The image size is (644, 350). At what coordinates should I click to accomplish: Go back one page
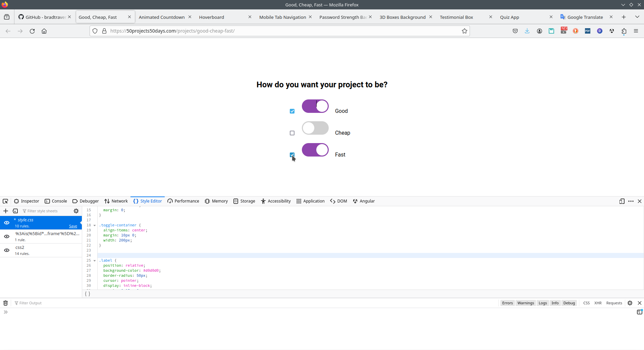(8, 31)
